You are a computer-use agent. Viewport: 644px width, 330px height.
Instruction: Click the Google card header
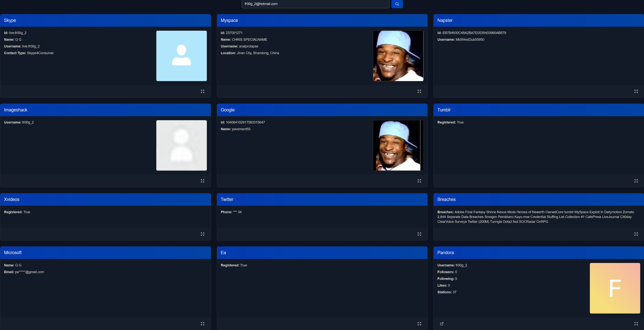tap(322, 110)
